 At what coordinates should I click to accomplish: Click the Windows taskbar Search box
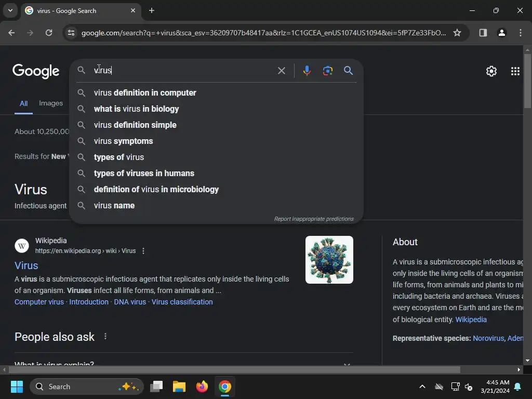point(87,387)
